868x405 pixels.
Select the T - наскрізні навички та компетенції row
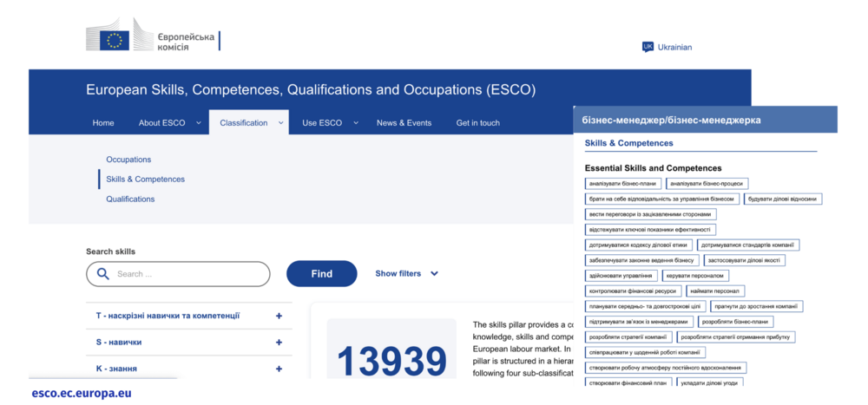pos(188,316)
